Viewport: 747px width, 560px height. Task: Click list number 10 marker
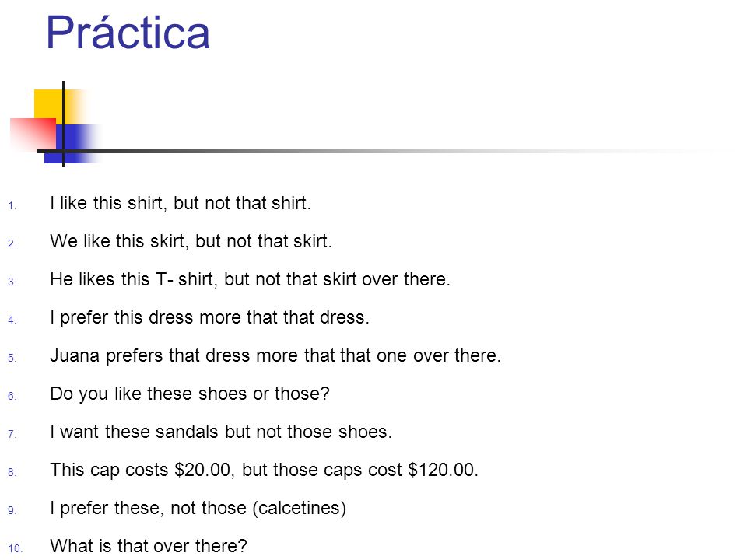click(15, 548)
